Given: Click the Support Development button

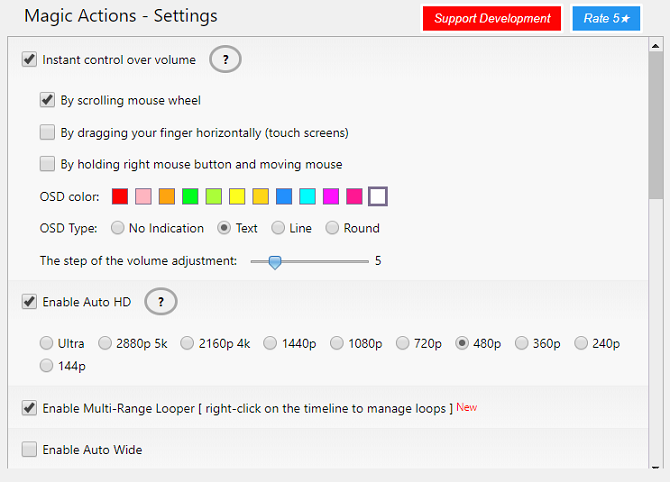Looking at the screenshot, I should [x=492, y=18].
